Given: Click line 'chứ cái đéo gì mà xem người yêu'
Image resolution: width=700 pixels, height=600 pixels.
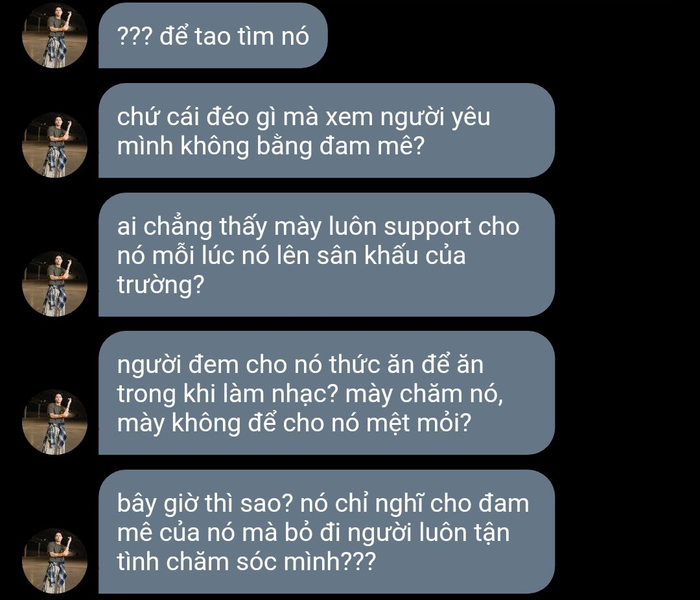Looking at the screenshot, I should pos(303,118).
